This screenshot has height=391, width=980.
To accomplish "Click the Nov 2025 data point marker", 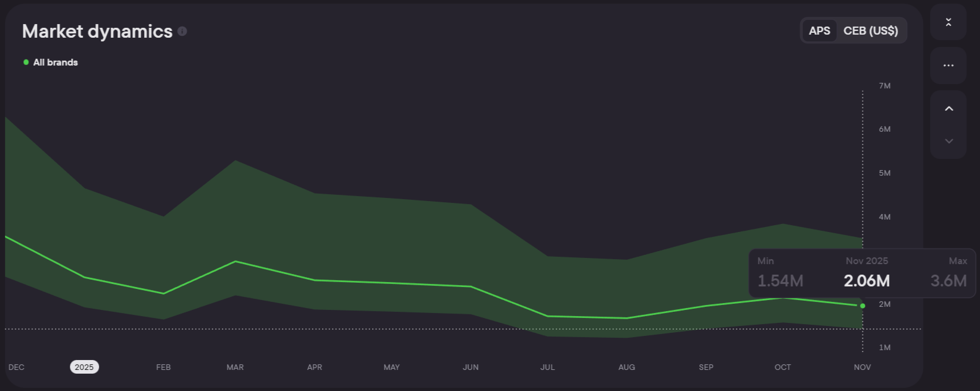I will (863, 306).
